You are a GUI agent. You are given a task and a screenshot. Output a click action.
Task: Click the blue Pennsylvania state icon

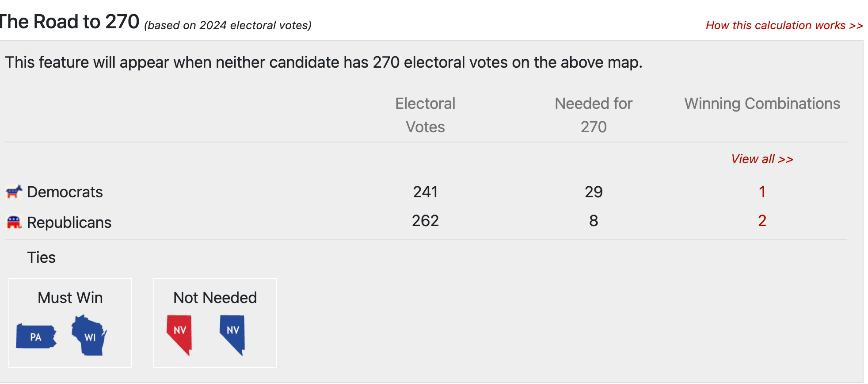click(x=36, y=336)
